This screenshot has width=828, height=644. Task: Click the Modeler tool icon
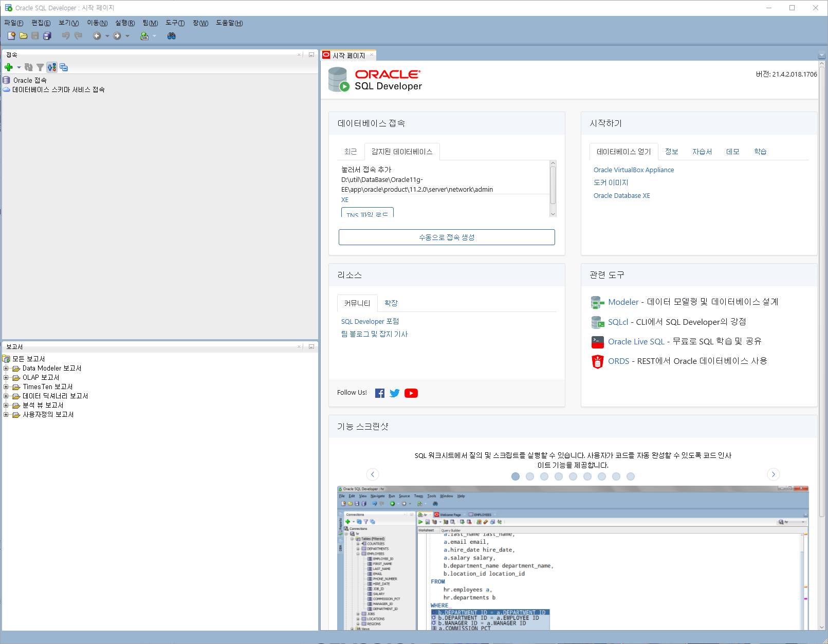pyautogui.click(x=597, y=302)
